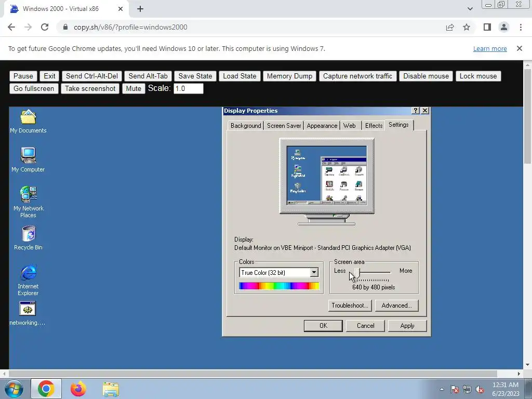This screenshot has width=532, height=399.
Task: Open Advanced display settings
Action: tap(396, 305)
